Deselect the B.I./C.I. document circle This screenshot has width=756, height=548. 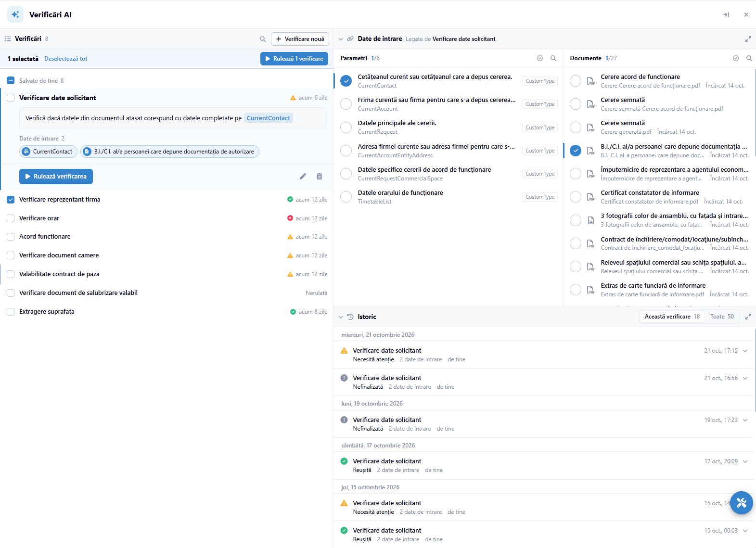point(576,151)
